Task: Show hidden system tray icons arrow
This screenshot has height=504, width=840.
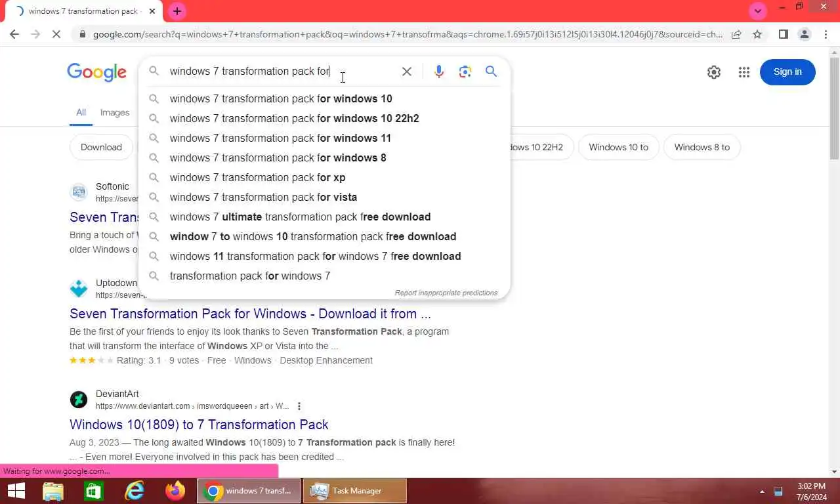Action: pyautogui.click(x=762, y=491)
